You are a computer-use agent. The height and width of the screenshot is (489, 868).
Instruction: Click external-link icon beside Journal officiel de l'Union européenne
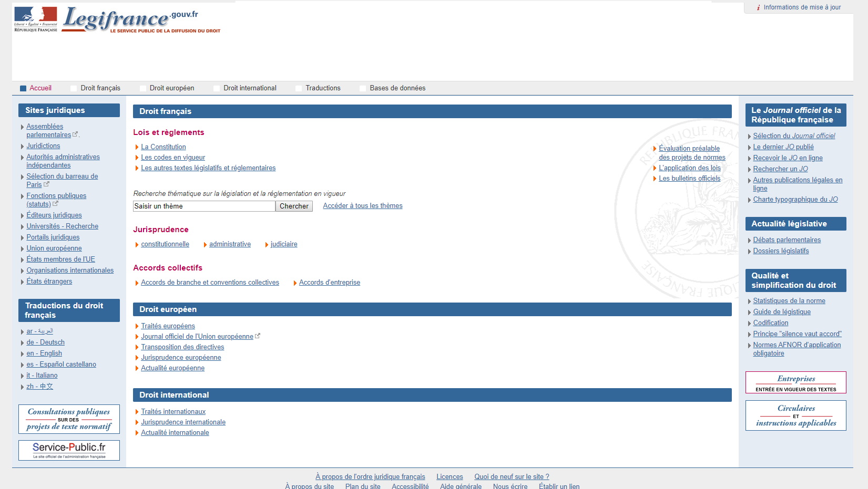click(x=258, y=336)
